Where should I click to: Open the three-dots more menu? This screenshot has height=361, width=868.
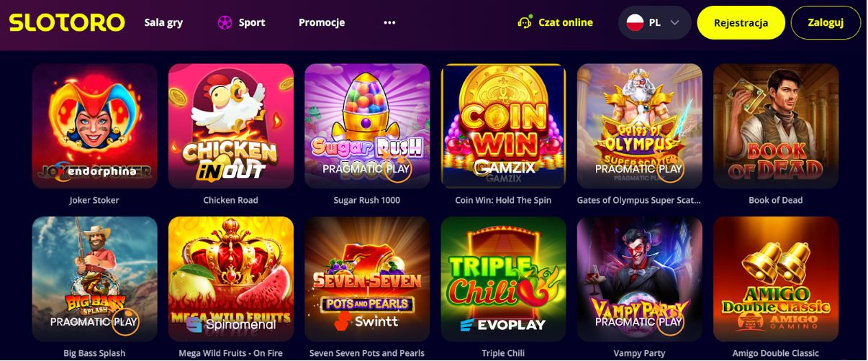click(389, 22)
